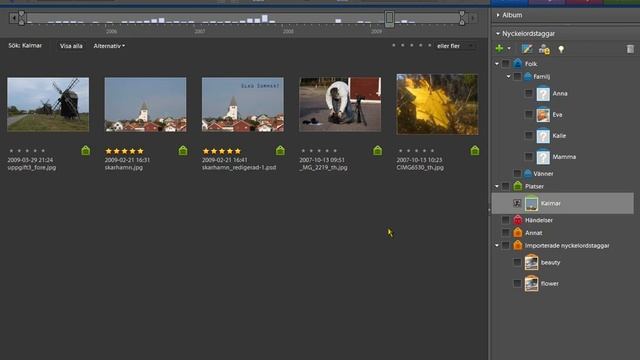Select the windmill photo thumbnail
This screenshot has height=360, width=640.
click(x=48, y=104)
